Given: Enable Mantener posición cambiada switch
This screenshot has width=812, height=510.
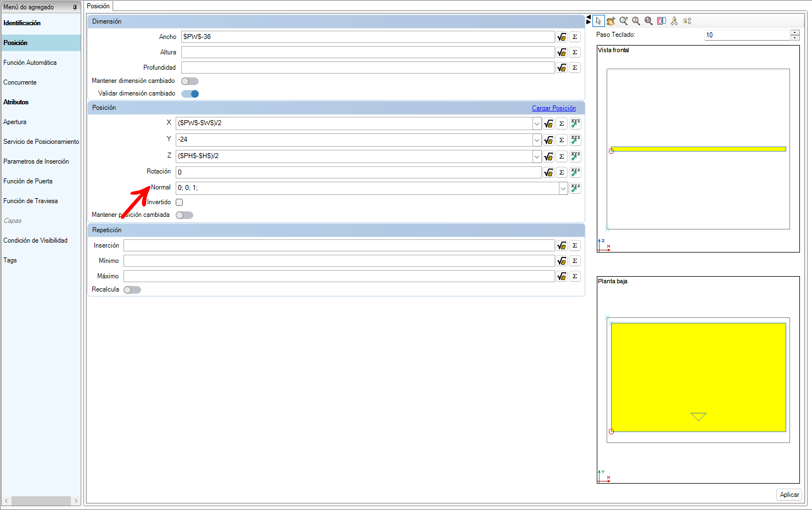Looking at the screenshot, I should click(x=184, y=215).
